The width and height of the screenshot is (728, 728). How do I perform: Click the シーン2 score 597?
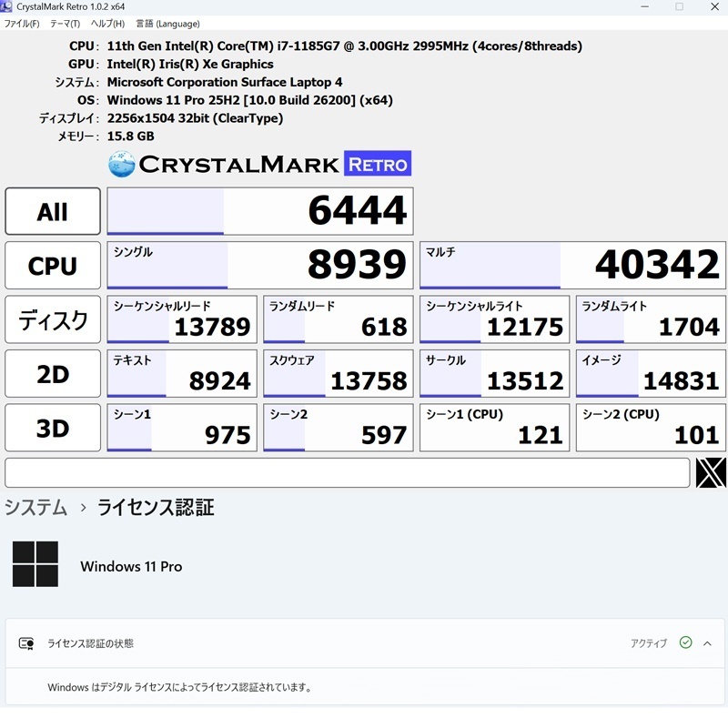coord(338,428)
